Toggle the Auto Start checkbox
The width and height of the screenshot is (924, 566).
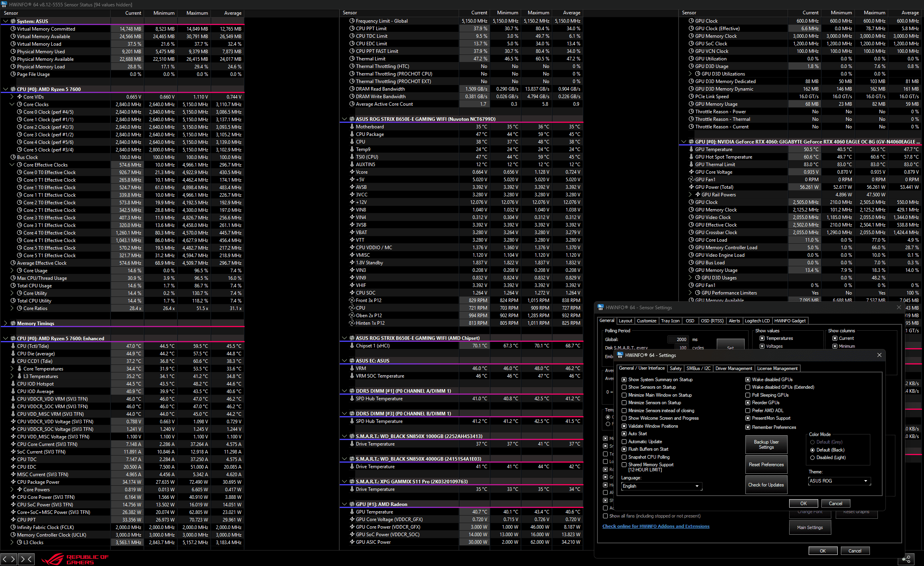(624, 434)
